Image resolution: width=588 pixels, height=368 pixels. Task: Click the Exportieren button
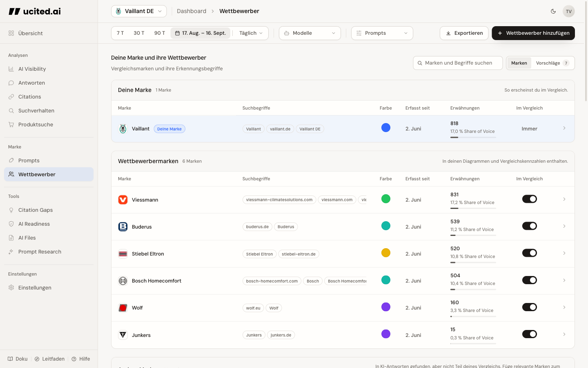(x=464, y=33)
